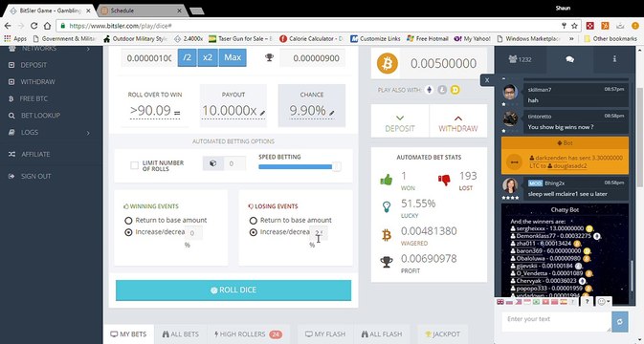This screenshot has height=344, width=644.
Task: Click skillman7's avatar in chat
Action: (510, 92)
